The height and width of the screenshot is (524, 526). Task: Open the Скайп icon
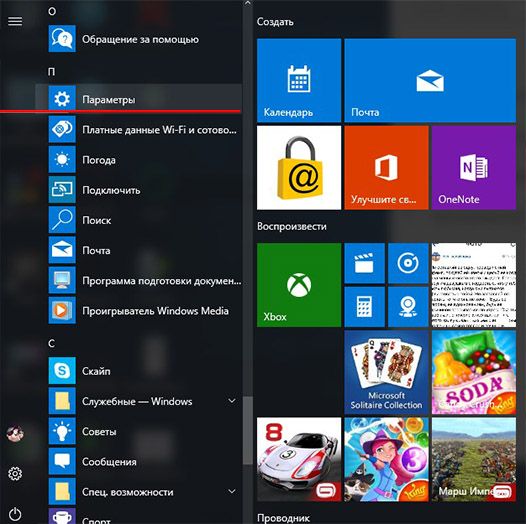point(62,371)
